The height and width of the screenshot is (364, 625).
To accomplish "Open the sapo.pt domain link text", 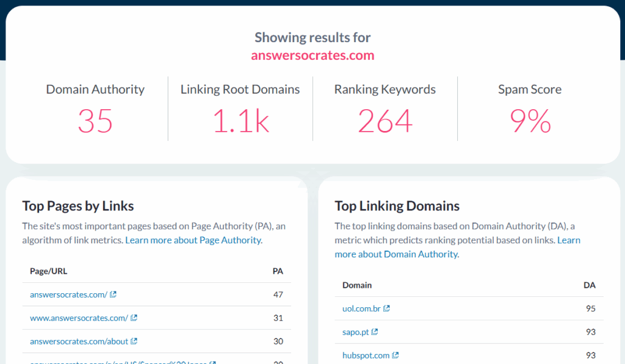I will (355, 332).
